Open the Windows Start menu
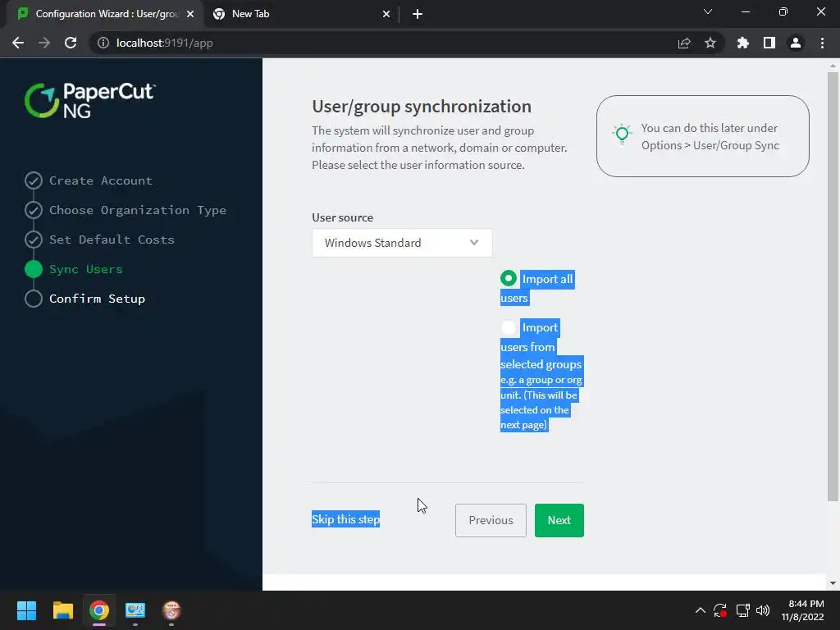Screen dimensions: 840x630 (26, 610)
